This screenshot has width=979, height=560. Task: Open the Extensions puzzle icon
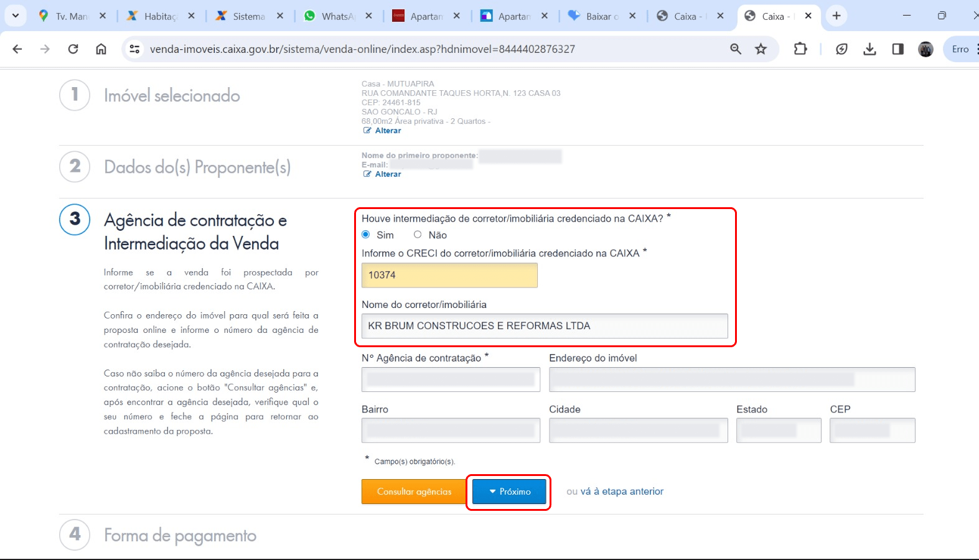pyautogui.click(x=800, y=49)
